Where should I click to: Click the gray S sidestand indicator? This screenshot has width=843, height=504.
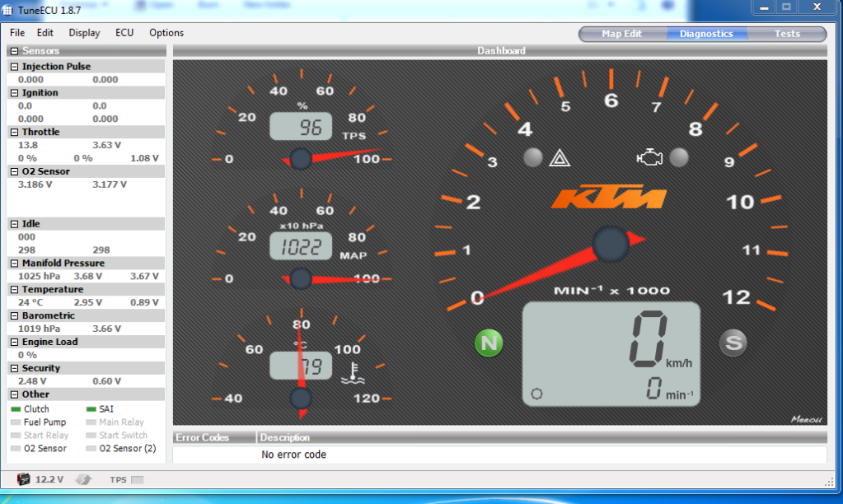(733, 343)
